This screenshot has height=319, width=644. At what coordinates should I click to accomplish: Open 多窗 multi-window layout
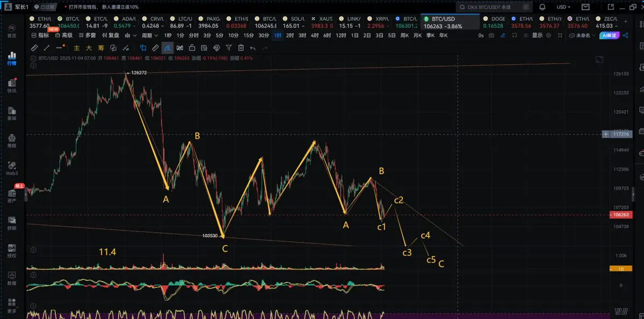click(x=87, y=35)
